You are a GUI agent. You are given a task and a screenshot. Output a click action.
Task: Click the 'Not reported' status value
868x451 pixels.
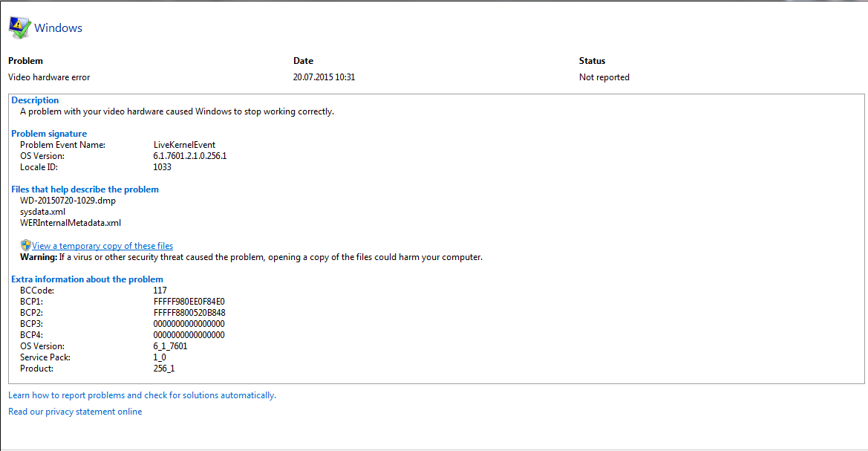tap(604, 77)
